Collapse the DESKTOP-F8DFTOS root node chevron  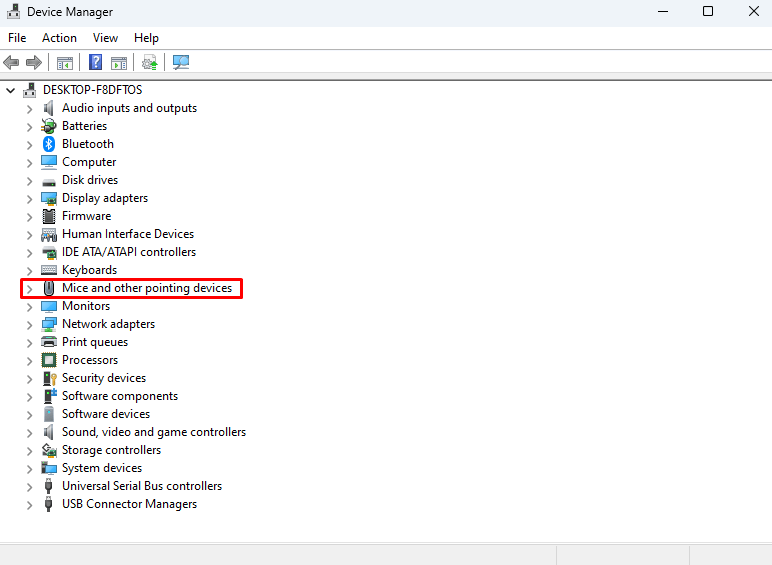tap(11, 91)
